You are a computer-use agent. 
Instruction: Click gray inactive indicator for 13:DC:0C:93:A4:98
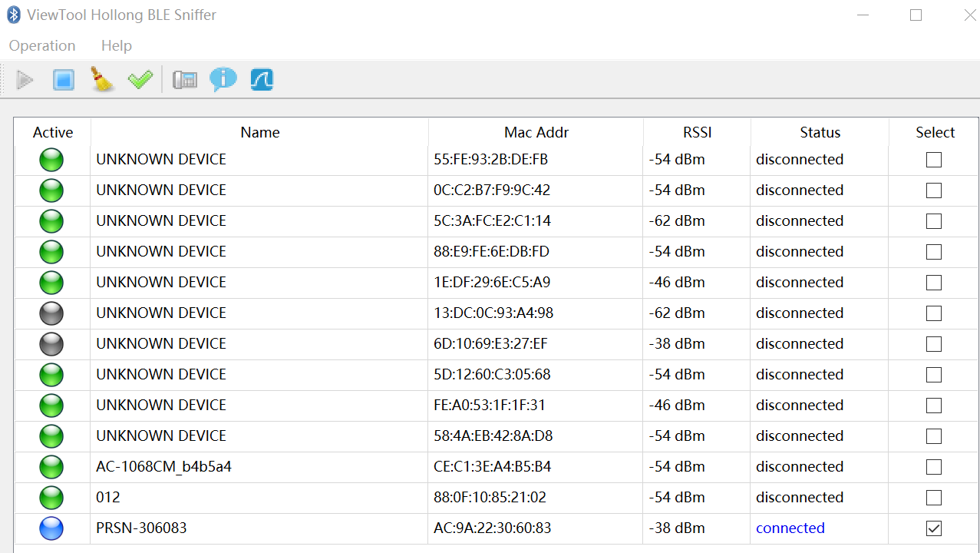tap(51, 313)
